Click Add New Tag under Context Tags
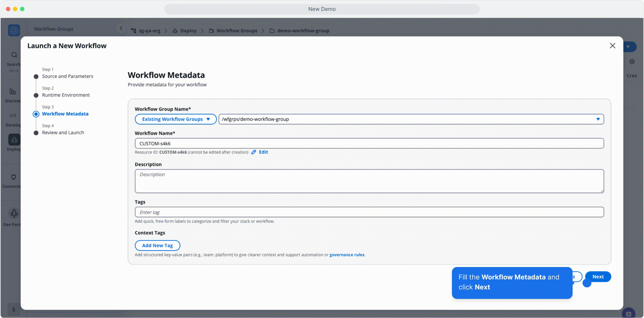This screenshot has height=318, width=644. [x=157, y=245]
